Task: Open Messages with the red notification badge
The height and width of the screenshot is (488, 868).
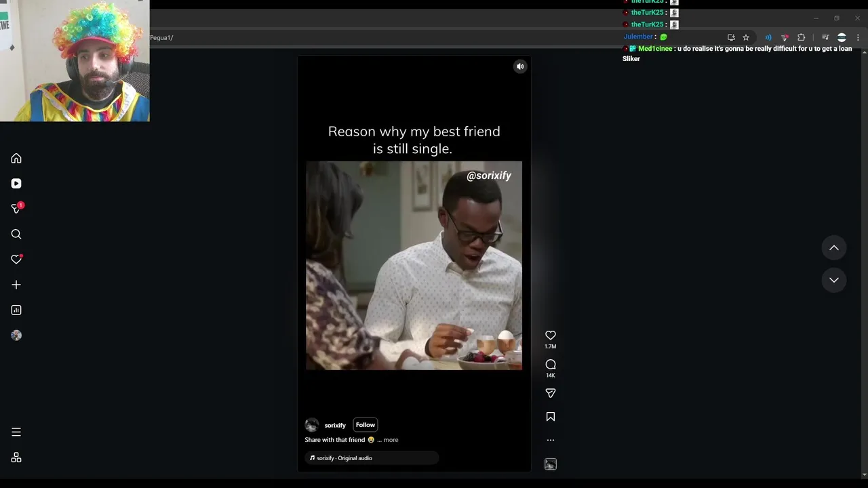Action: [16, 208]
